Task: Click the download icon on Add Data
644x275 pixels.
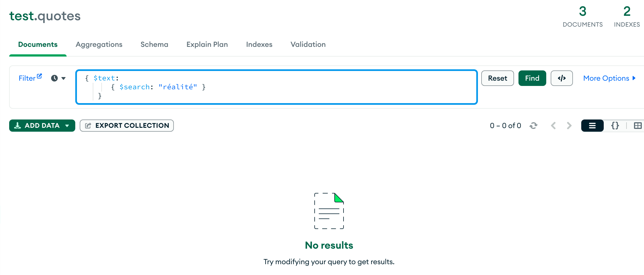Action: pos(17,125)
